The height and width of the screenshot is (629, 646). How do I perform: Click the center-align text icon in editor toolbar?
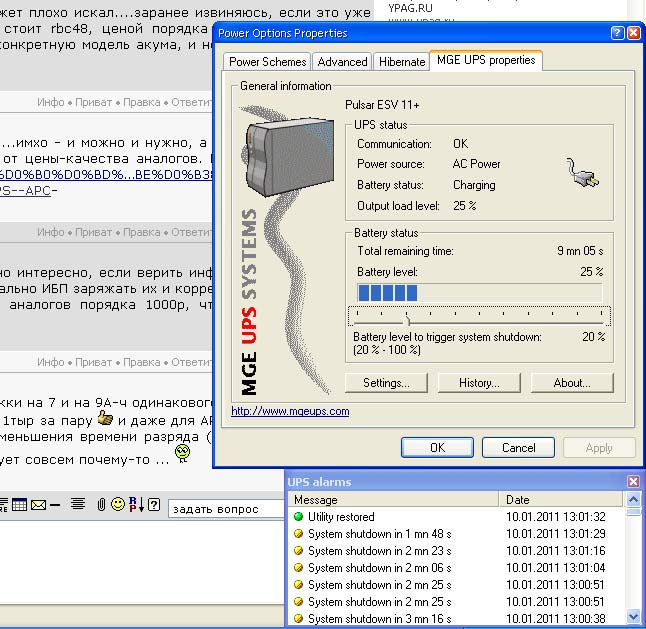pos(76,505)
